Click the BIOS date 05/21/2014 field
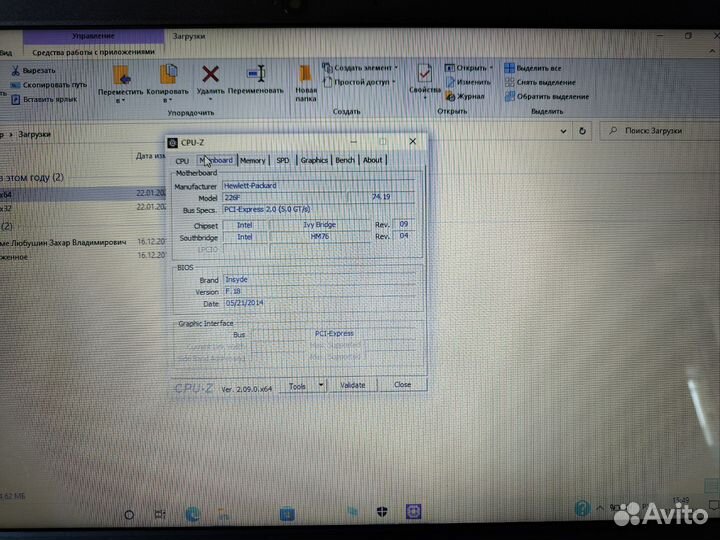The height and width of the screenshot is (540, 720). coord(320,303)
